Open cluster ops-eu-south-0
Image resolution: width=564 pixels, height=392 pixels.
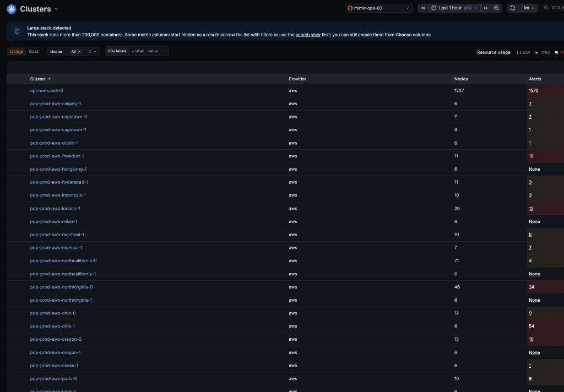pos(46,91)
